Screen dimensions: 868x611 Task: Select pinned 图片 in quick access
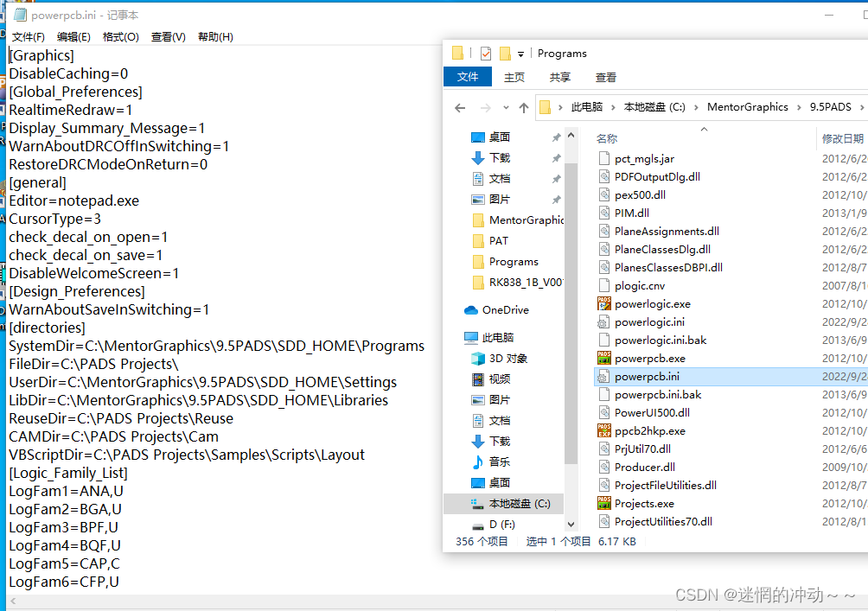click(500, 200)
